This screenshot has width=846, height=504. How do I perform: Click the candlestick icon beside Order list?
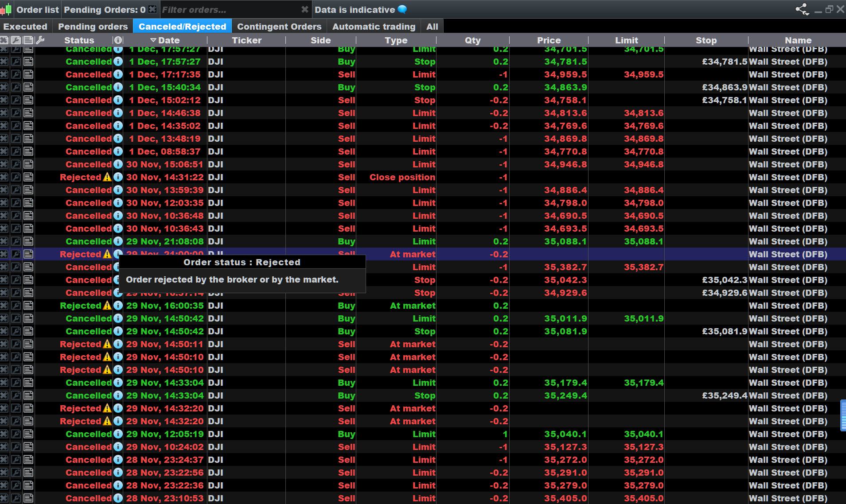(6, 9)
